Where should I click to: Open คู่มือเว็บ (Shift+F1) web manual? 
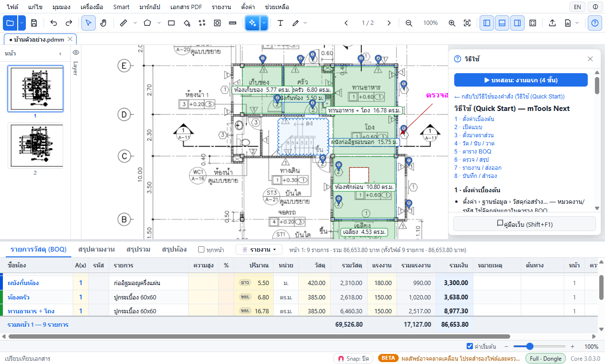pyautogui.click(x=525, y=224)
